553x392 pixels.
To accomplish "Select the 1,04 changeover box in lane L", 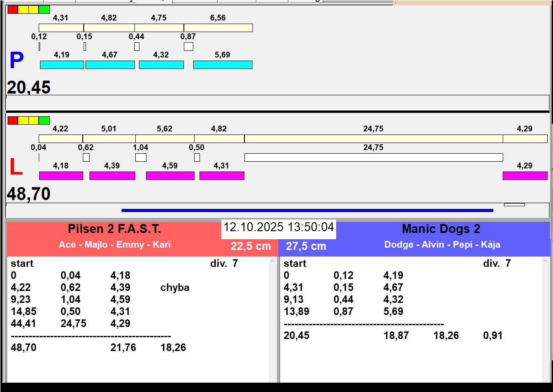I will click(141, 157).
